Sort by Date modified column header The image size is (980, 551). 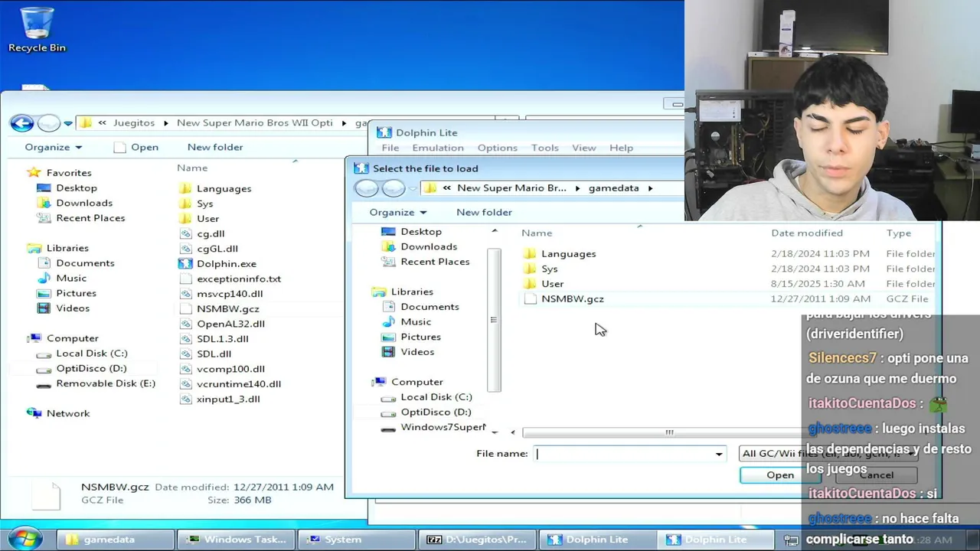(807, 233)
